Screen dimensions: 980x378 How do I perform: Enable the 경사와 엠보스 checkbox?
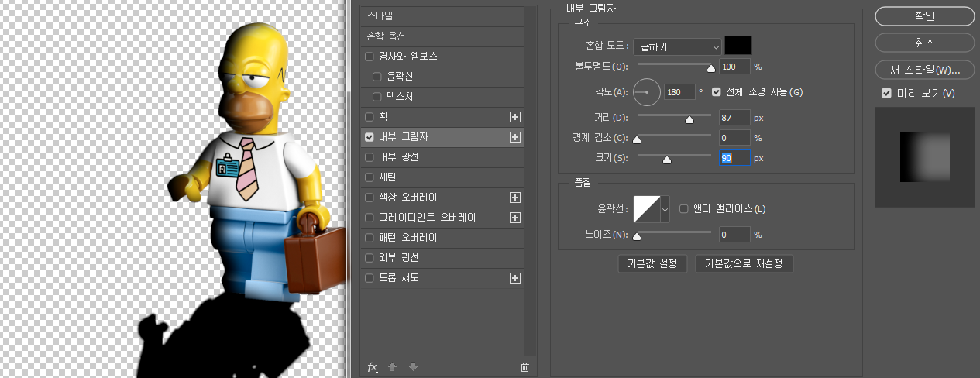coord(370,57)
